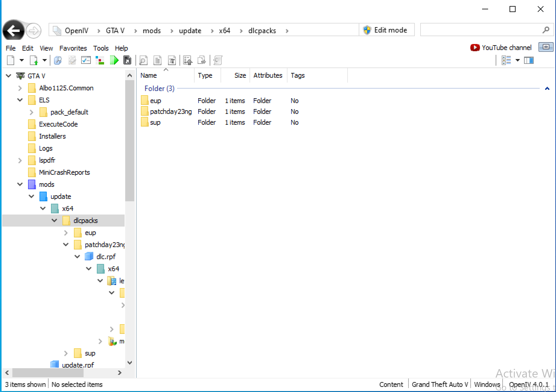This screenshot has width=556, height=392.
Task: Click the checklist window toolbar icon
Action: (x=86, y=60)
